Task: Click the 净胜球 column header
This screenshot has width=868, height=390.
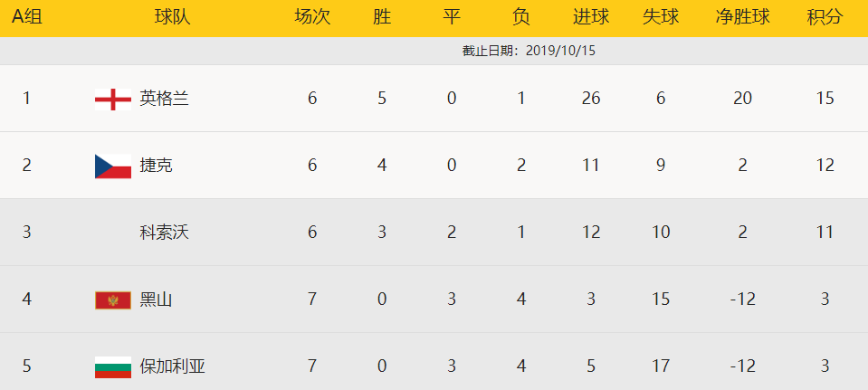Action: coord(742,17)
